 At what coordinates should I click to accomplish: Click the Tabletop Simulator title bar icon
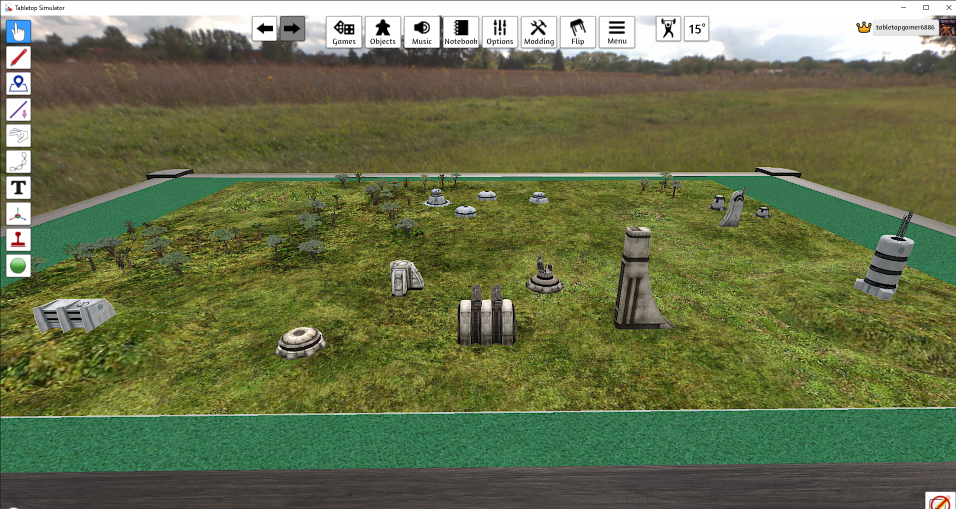7,7
